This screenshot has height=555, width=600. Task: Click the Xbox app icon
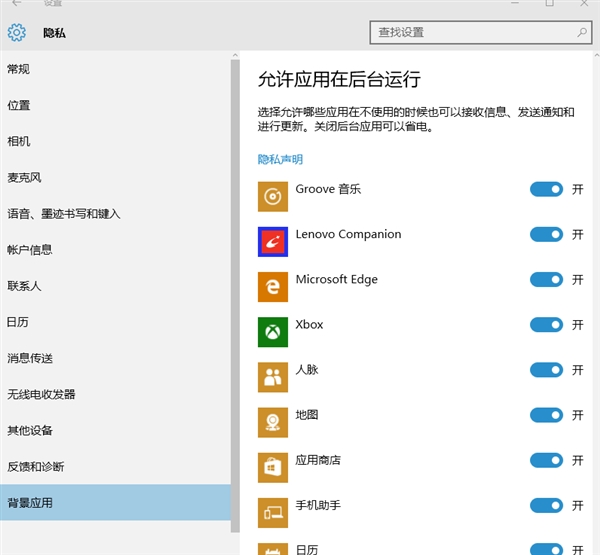[x=272, y=331]
